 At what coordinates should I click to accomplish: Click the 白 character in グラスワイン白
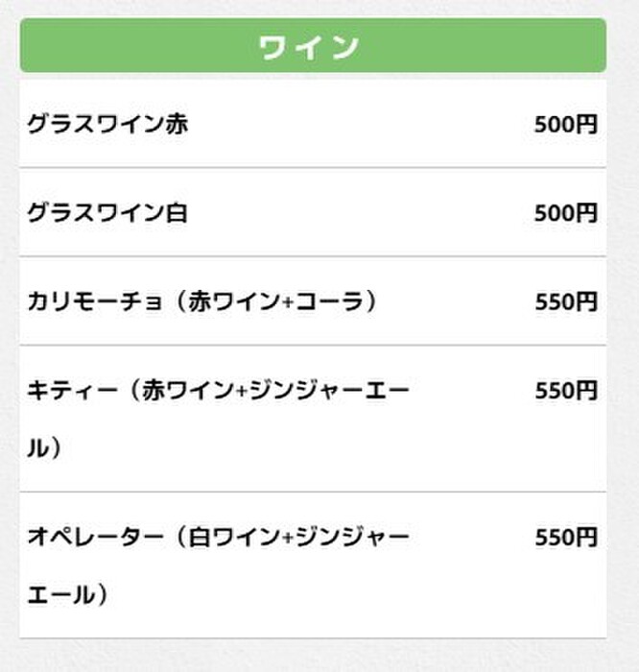(177, 213)
